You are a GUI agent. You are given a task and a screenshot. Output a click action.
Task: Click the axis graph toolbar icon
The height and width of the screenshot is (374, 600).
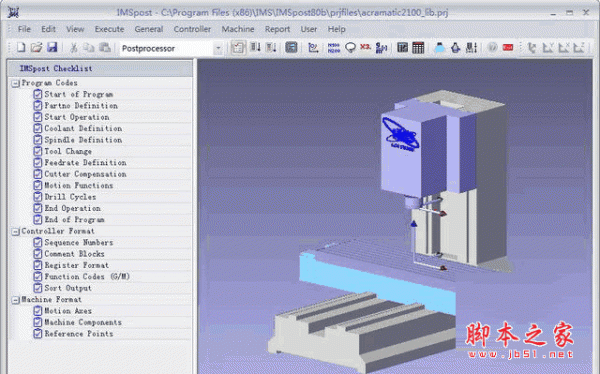coord(313,48)
